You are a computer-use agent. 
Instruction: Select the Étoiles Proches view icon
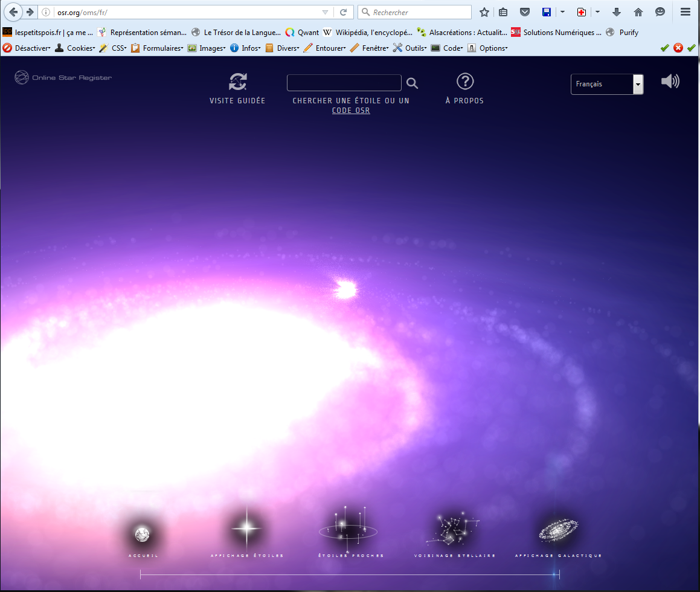348,526
